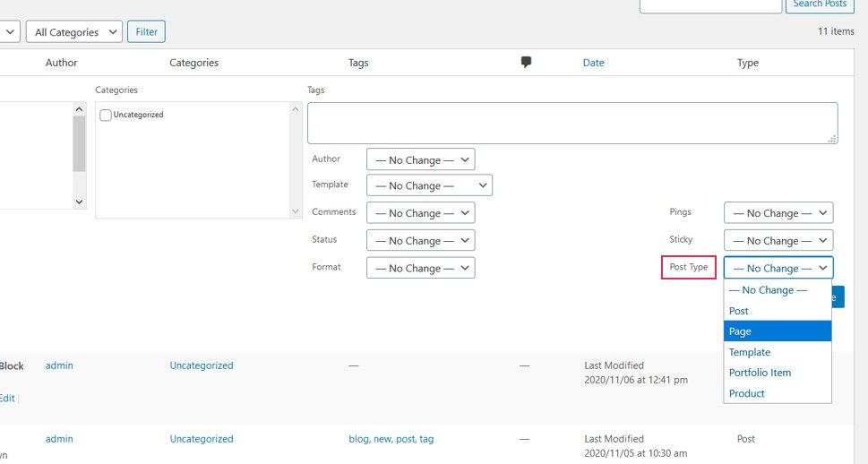Click the Search Posts button
This screenshot has height=464, width=868.
pos(819,4)
